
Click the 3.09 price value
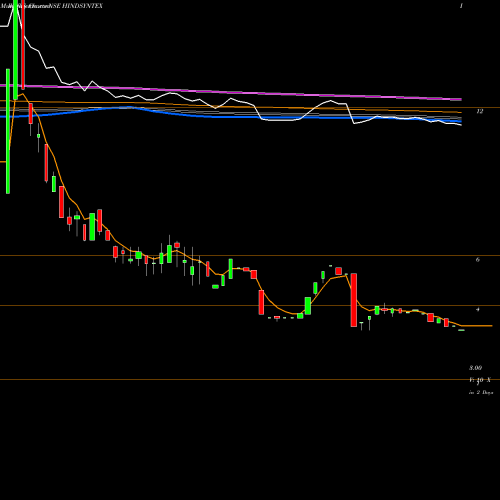point(476,368)
